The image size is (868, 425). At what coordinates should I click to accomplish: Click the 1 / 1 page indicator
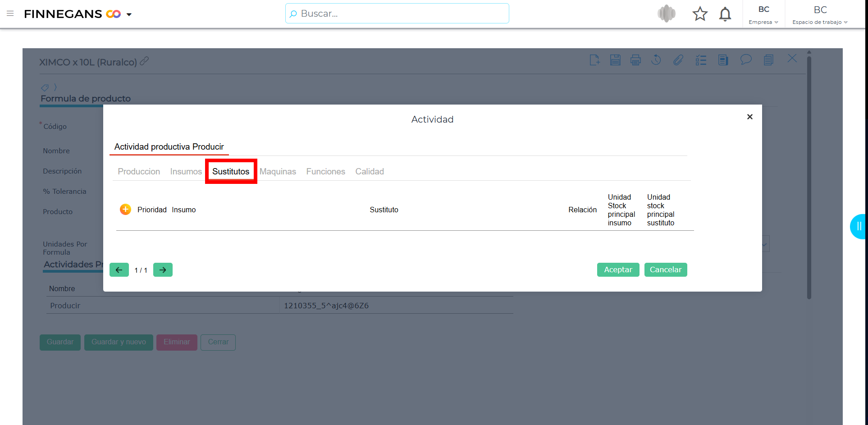141,270
